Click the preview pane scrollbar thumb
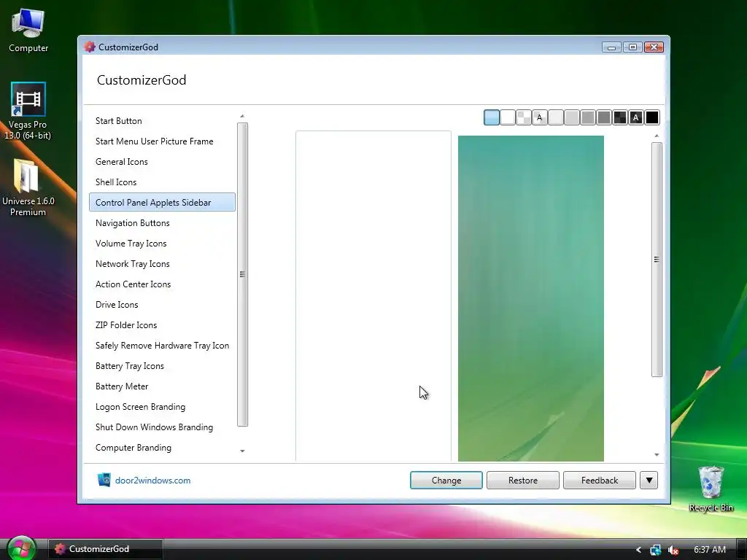 (x=657, y=260)
